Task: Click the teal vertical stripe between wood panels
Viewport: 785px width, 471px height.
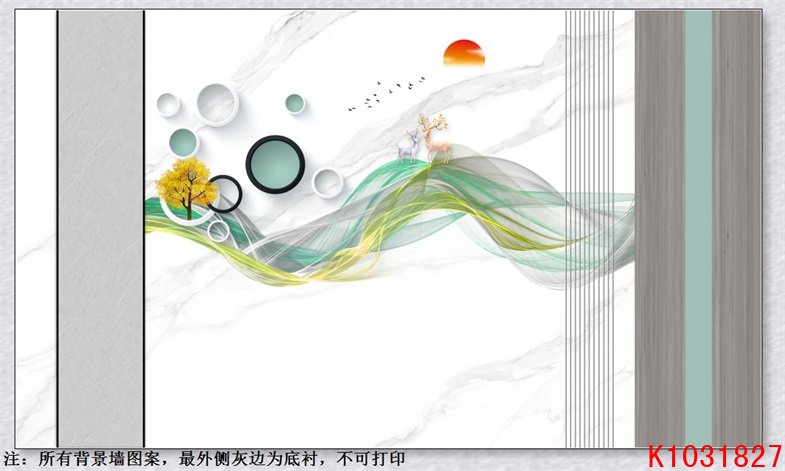Action: [x=698, y=228]
